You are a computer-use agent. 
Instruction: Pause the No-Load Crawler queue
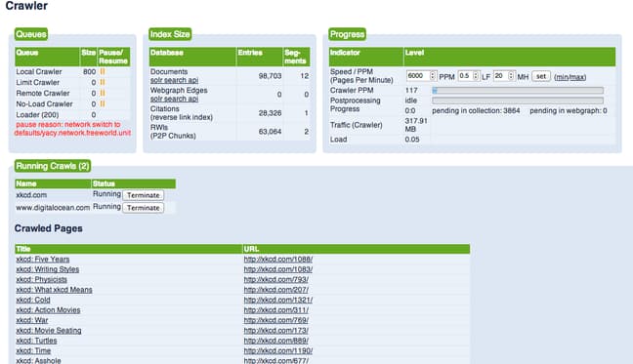103,104
